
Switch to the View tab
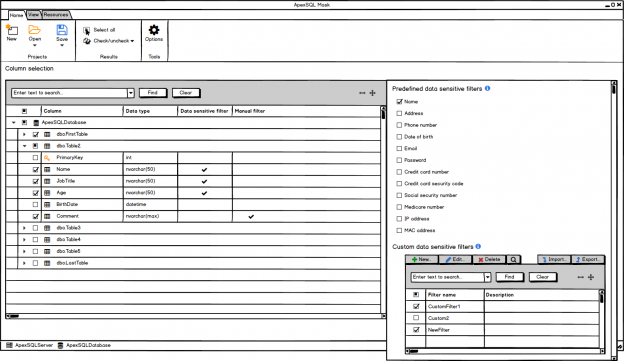(x=33, y=15)
